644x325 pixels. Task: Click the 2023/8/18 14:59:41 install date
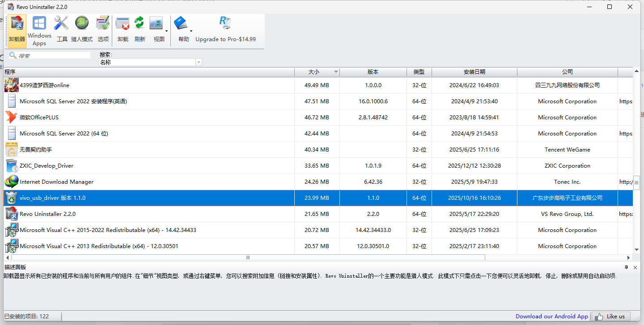pyautogui.click(x=474, y=117)
